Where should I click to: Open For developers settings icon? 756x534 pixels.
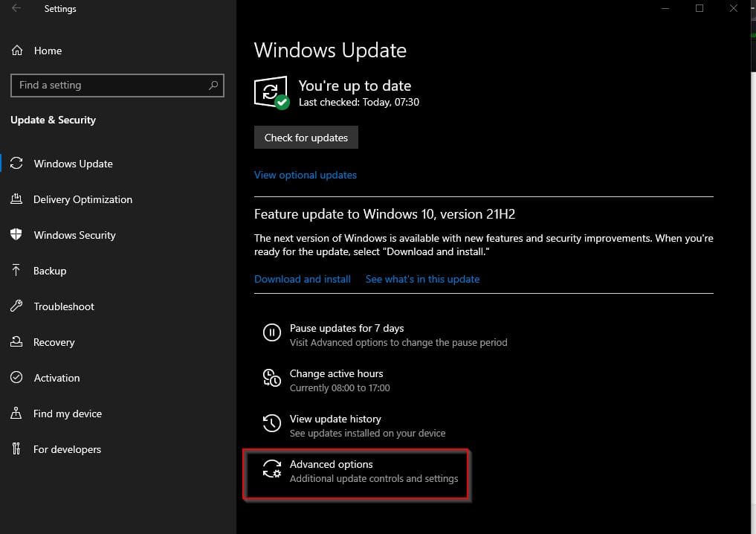click(x=16, y=449)
